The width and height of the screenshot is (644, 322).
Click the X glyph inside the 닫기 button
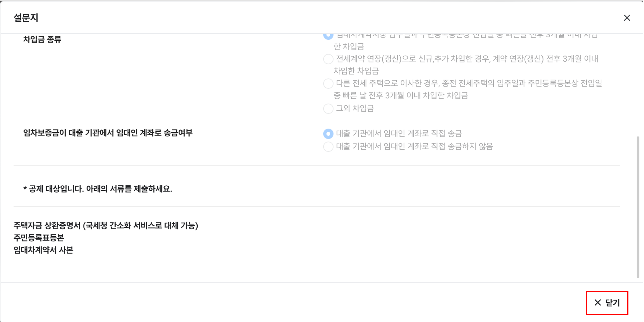[598, 302]
